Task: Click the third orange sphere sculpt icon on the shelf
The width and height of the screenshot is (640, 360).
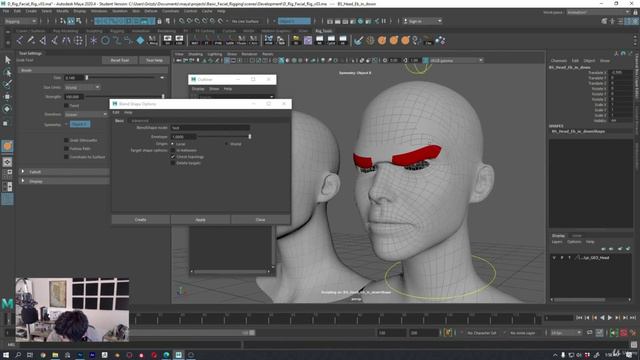Action: [x=405, y=40]
